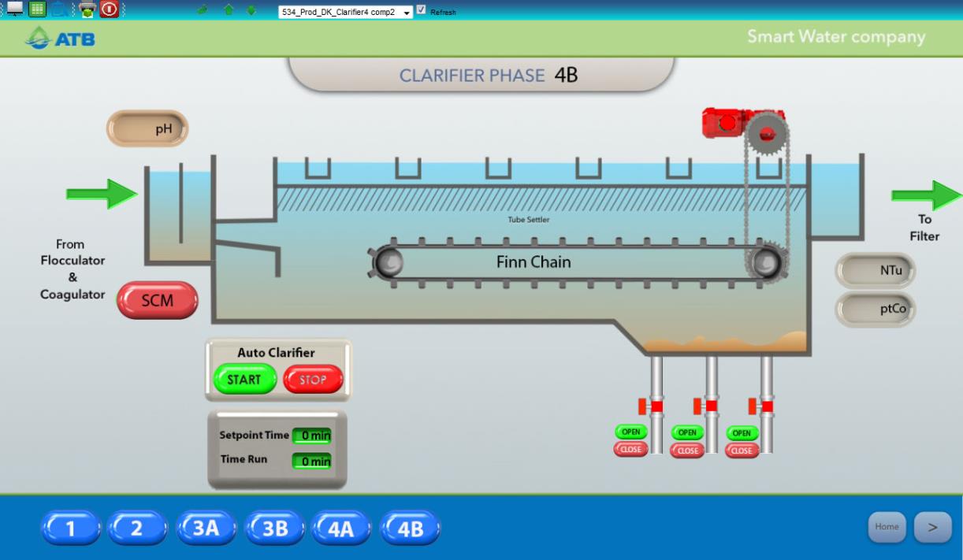Viewport: 963px width, 560px height.
Task: Click the monitor display icon in toolbar
Action: pos(15,9)
